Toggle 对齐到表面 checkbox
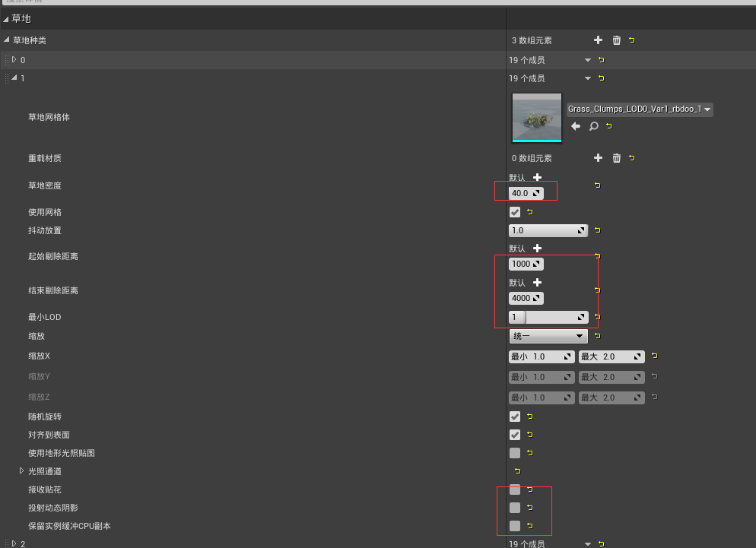Viewport: 756px width, 548px height. [515, 435]
